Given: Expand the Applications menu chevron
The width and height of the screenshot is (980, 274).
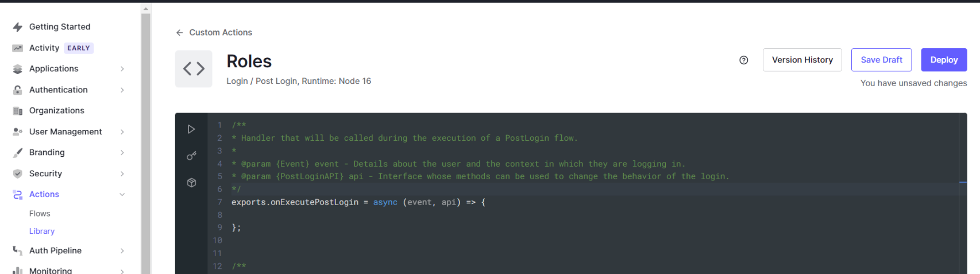Looking at the screenshot, I should pyautogui.click(x=122, y=69).
